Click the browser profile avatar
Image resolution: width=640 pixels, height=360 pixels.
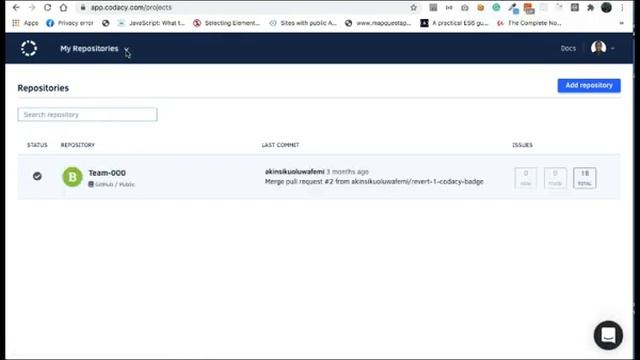click(607, 7)
